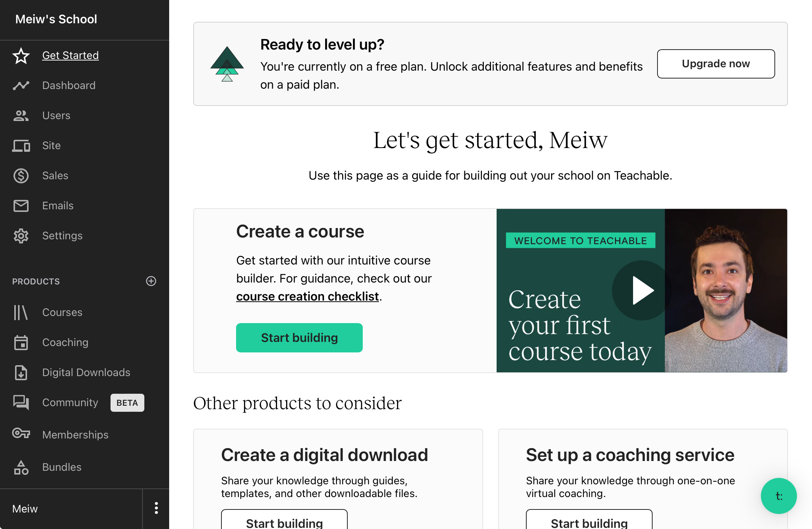Open the Sales section
Viewport: 812px width, 529px height.
tap(55, 175)
